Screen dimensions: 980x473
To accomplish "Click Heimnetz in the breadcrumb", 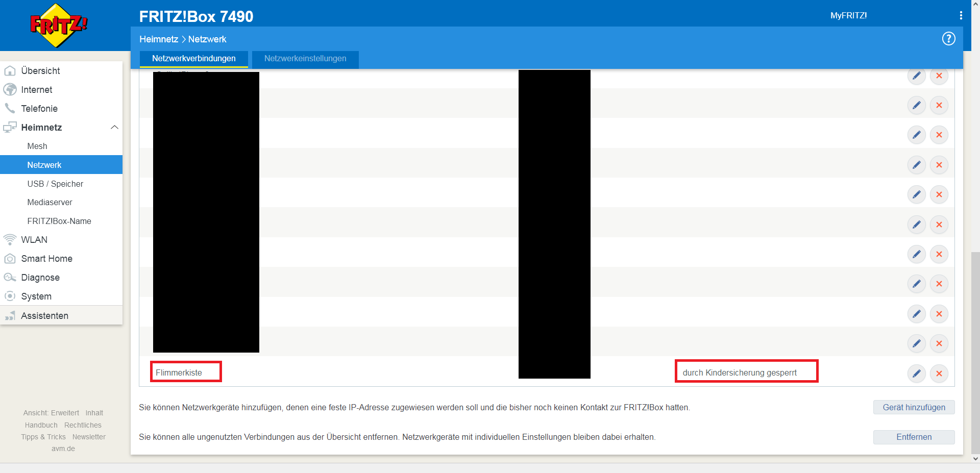I will [x=159, y=39].
